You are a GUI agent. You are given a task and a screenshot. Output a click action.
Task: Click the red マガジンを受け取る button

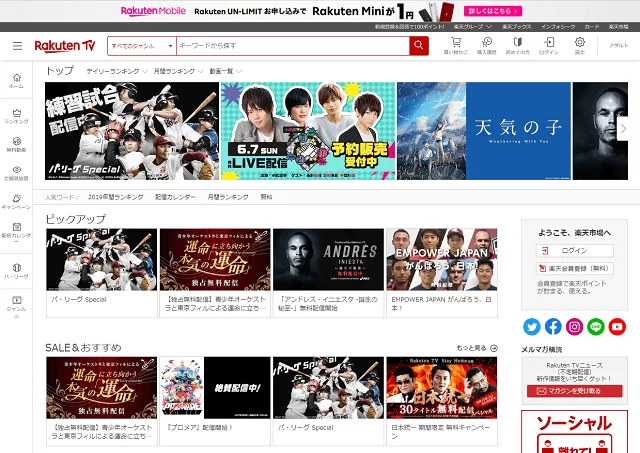pyautogui.click(x=574, y=391)
